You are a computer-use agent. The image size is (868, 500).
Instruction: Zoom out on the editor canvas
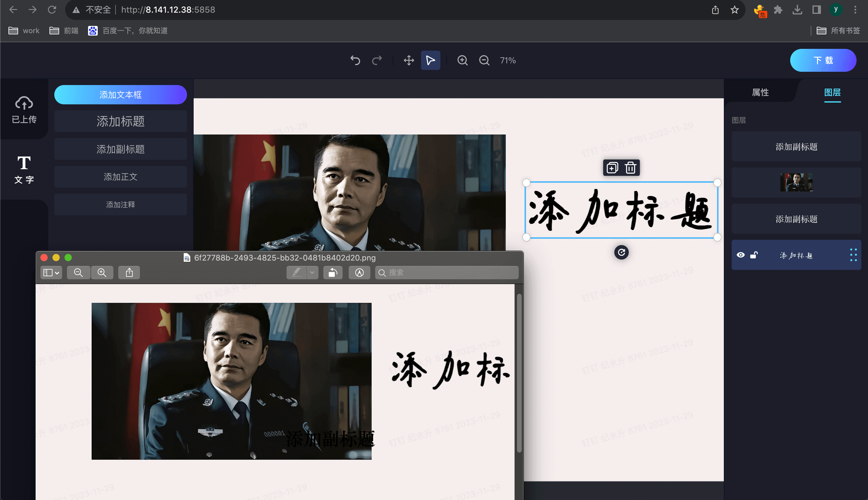484,60
